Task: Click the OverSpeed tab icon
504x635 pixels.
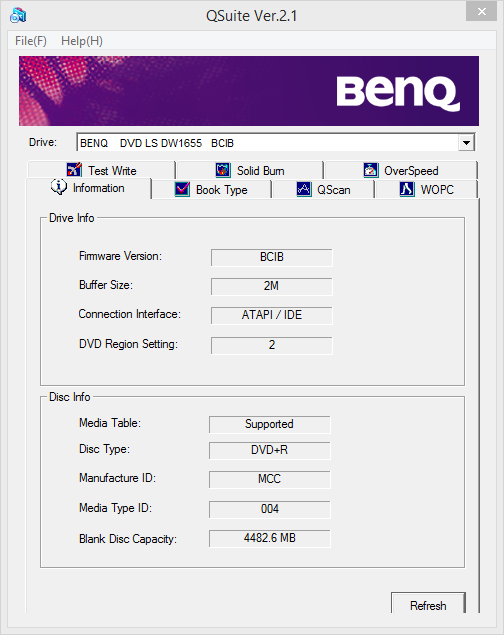Action: click(x=370, y=170)
